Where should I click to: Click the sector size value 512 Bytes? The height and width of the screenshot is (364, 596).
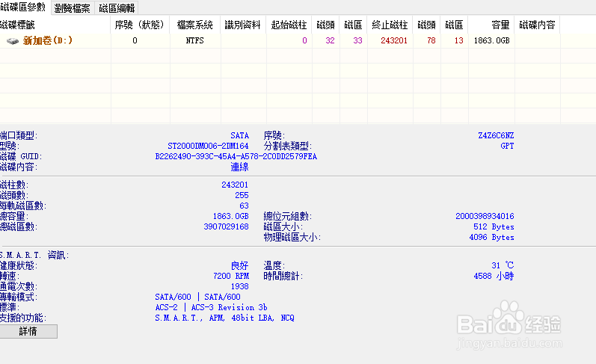pyautogui.click(x=494, y=226)
